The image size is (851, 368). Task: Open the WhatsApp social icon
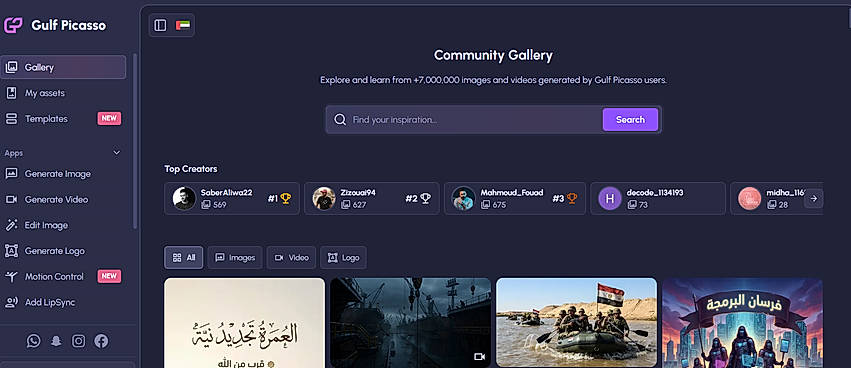(x=34, y=341)
